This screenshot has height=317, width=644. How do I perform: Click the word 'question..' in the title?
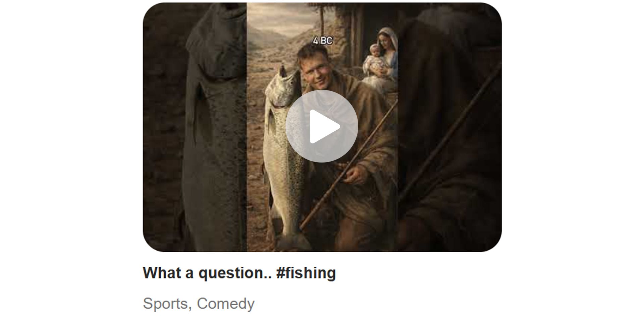click(235, 273)
